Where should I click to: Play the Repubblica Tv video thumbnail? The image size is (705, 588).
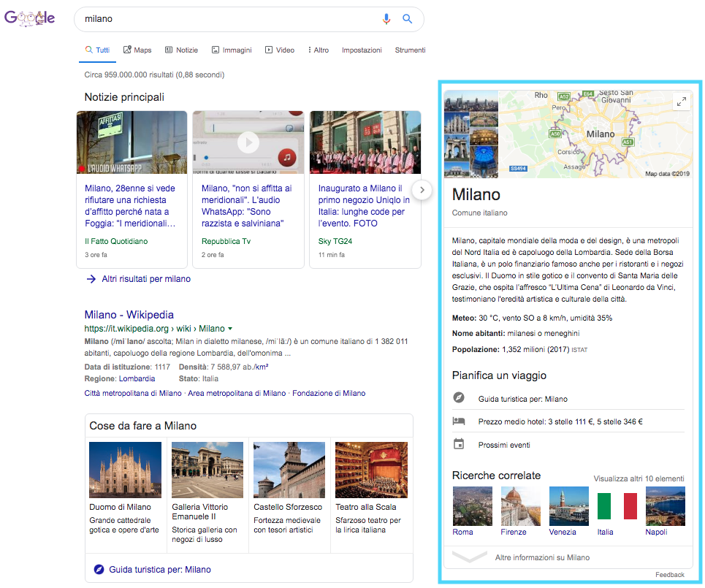click(248, 142)
